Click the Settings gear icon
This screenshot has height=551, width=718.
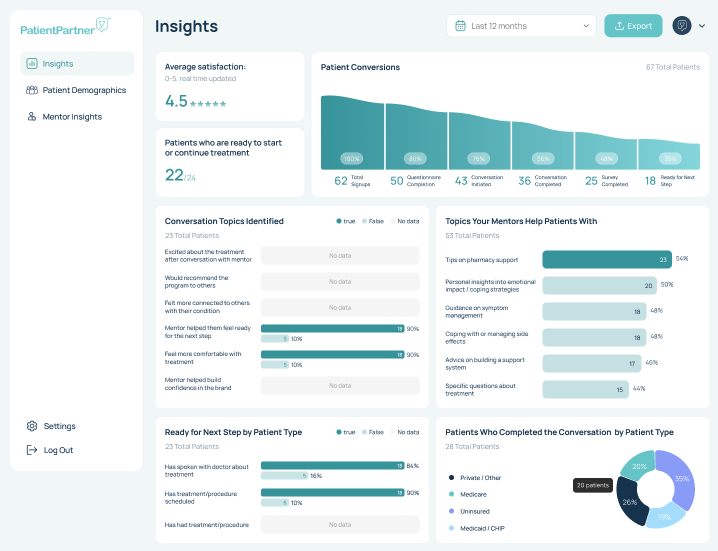(x=32, y=426)
